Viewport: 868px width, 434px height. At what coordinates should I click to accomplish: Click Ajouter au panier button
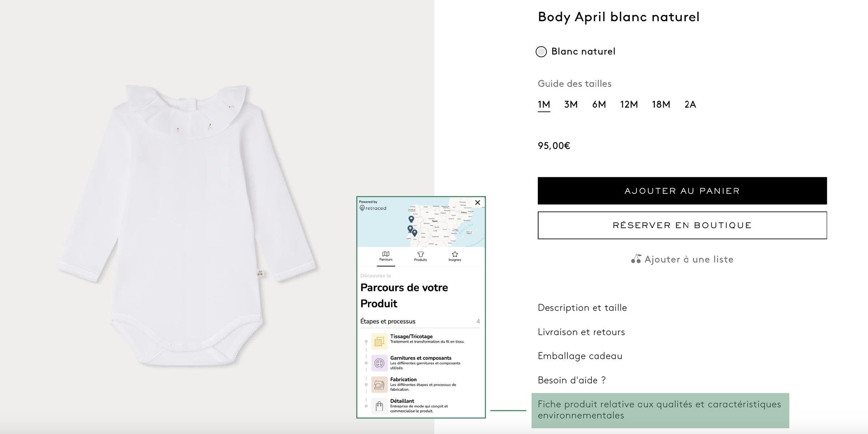682,191
